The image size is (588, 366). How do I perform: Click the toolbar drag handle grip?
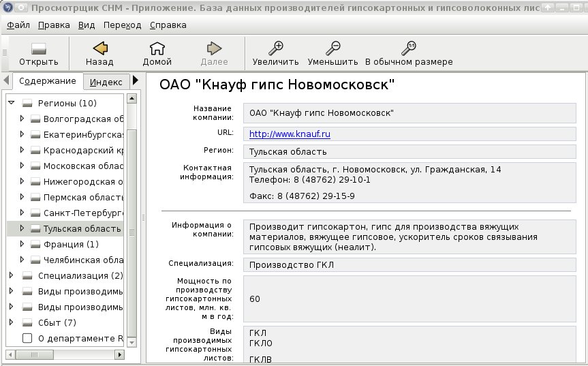click(5, 53)
